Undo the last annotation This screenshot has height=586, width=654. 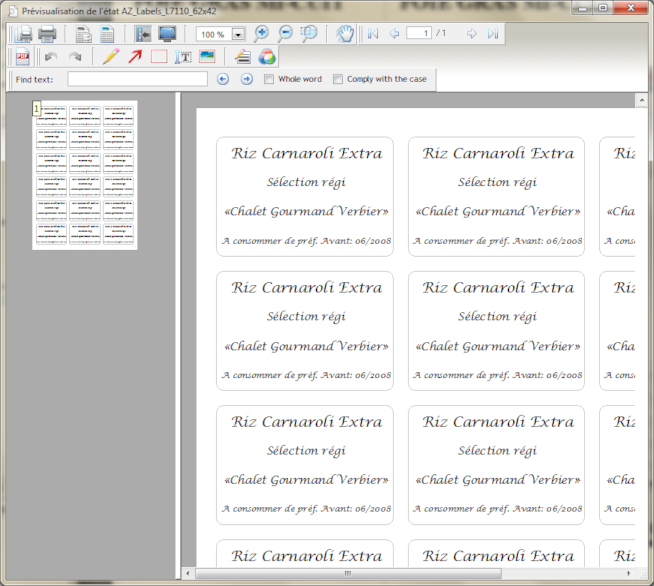(x=51, y=56)
